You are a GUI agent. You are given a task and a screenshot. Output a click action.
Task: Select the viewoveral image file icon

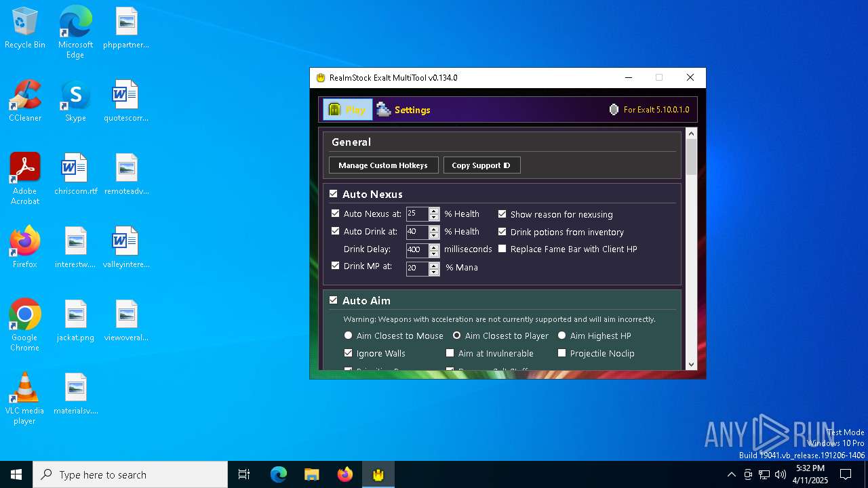[x=126, y=321]
